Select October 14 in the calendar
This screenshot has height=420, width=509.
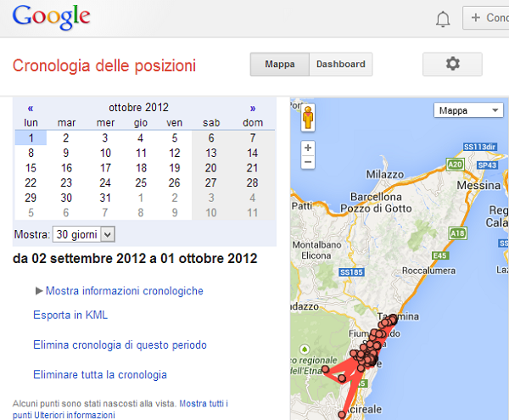[x=253, y=153]
